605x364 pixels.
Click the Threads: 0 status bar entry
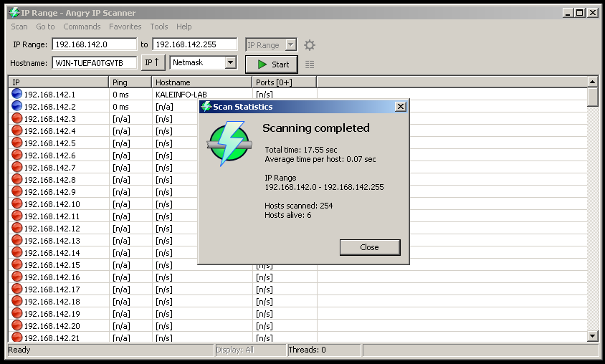click(x=324, y=350)
